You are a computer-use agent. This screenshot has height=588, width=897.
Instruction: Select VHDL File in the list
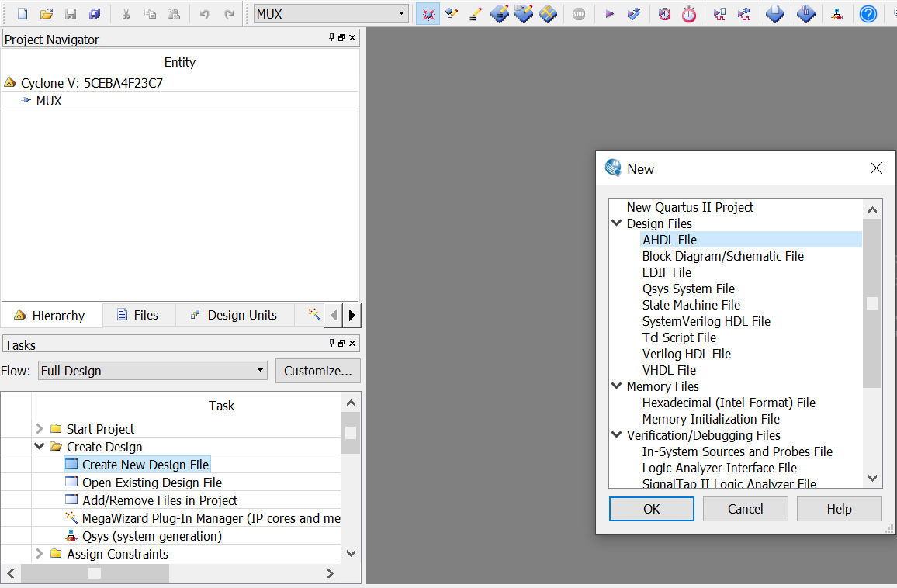tap(669, 370)
